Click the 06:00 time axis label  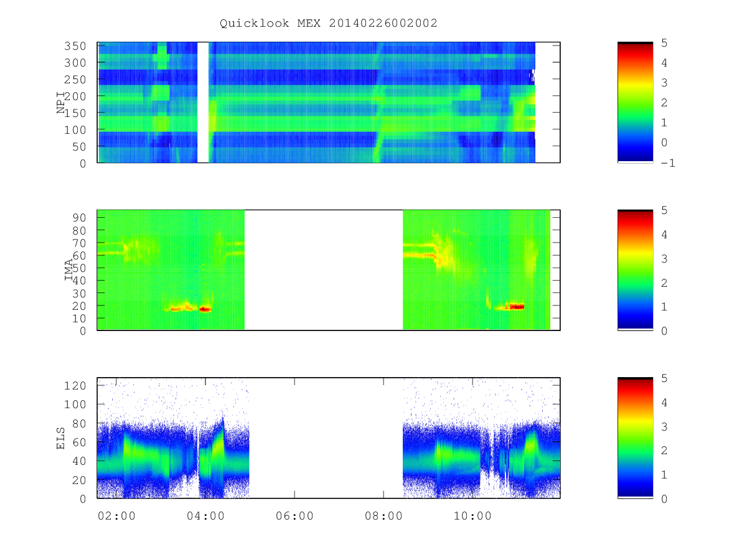(x=294, y=515)
